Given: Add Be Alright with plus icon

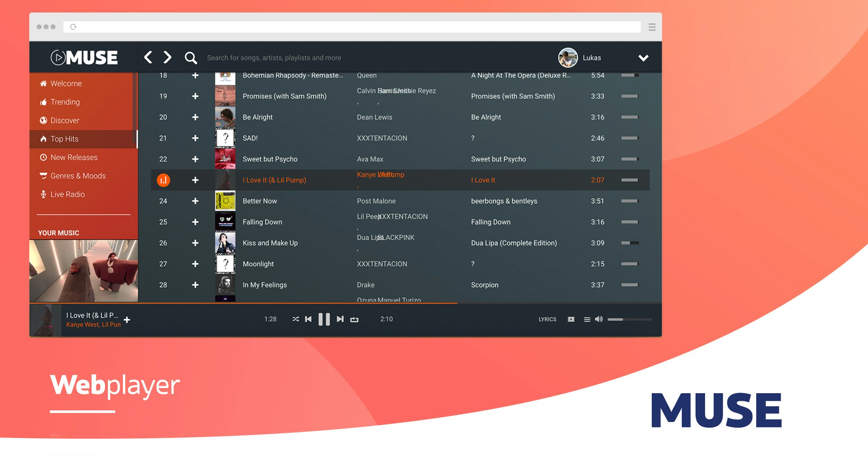Looking at the screenshot, I should [x=195, y=117].
